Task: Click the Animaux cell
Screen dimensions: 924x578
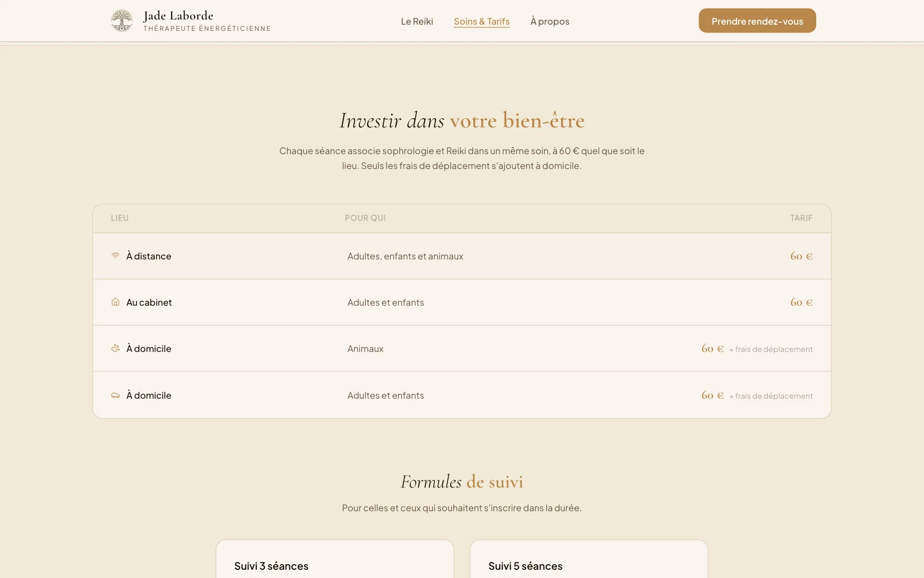Action: (365, 348)
